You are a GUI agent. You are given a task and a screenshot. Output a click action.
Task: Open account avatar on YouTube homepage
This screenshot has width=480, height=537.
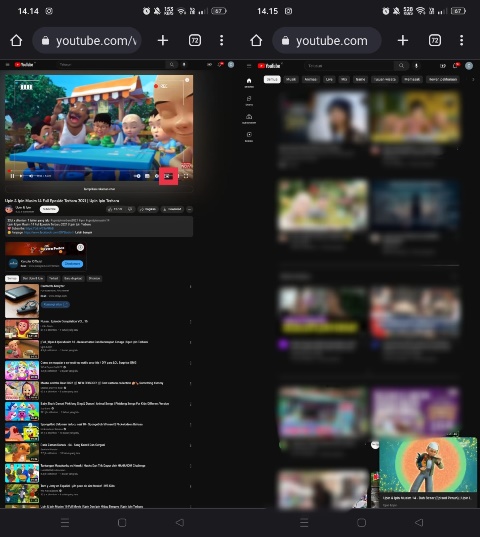click(x=469, y=66)
